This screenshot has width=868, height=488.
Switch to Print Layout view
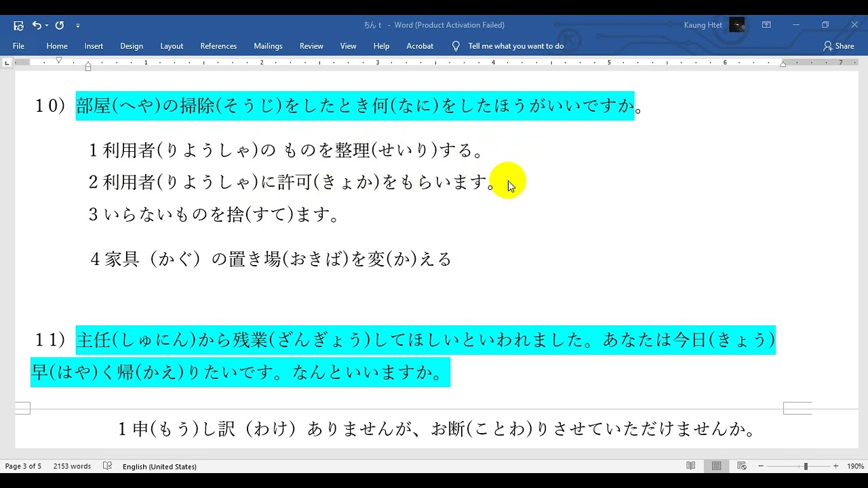click(716, 466)
